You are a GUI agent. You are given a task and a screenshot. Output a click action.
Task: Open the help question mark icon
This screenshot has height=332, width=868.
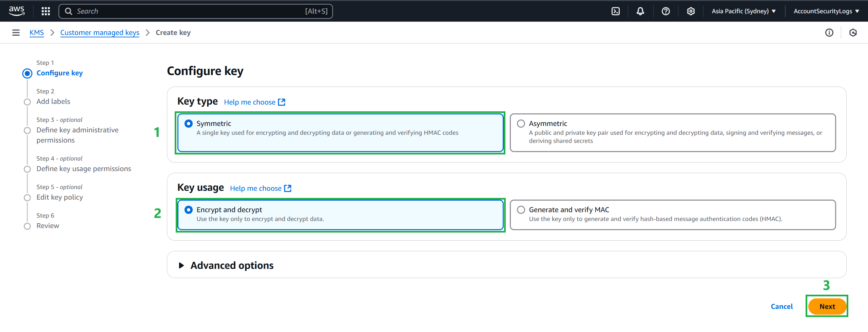(666, 11)
